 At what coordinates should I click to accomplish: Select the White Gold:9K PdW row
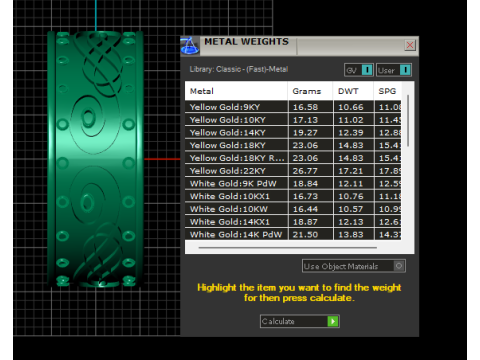pyautogui.click(x=293, y=183)
